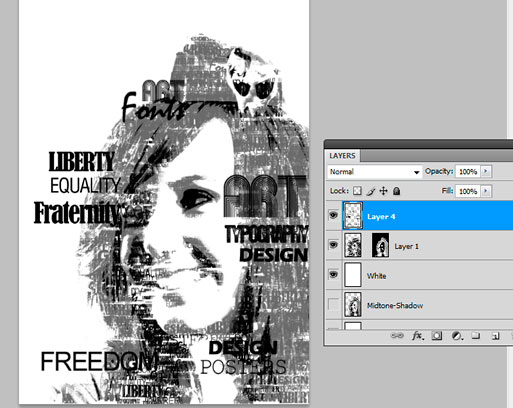
Task: Show the Midtone-Shadow layer
Action: point(333,304)
